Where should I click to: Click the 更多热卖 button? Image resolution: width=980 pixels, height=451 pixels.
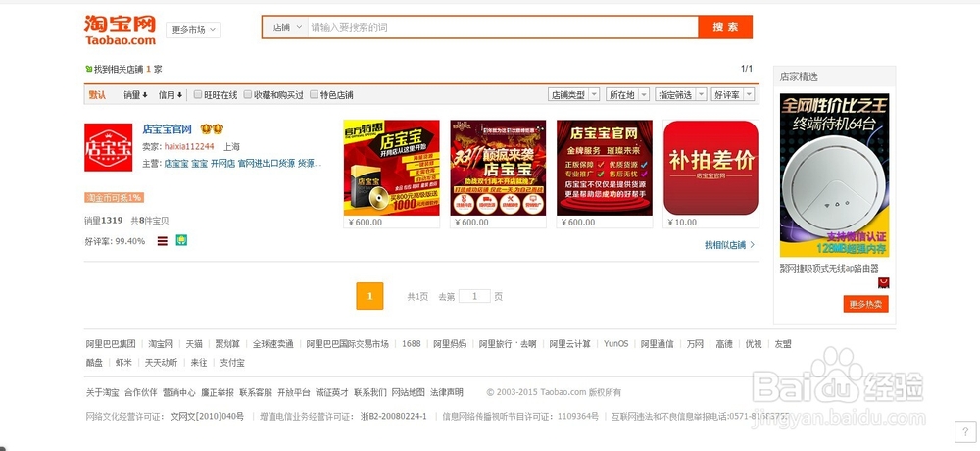[x=865, y=304]
